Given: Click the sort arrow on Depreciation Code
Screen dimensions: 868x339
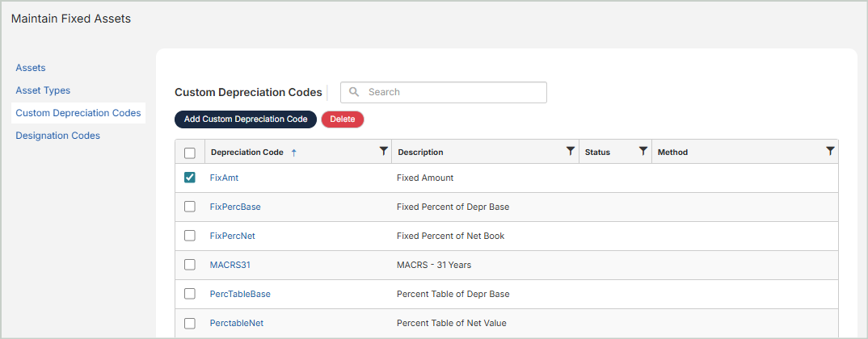Looking at the screenshot, I should pyautogui.click(x=293, y=153).
